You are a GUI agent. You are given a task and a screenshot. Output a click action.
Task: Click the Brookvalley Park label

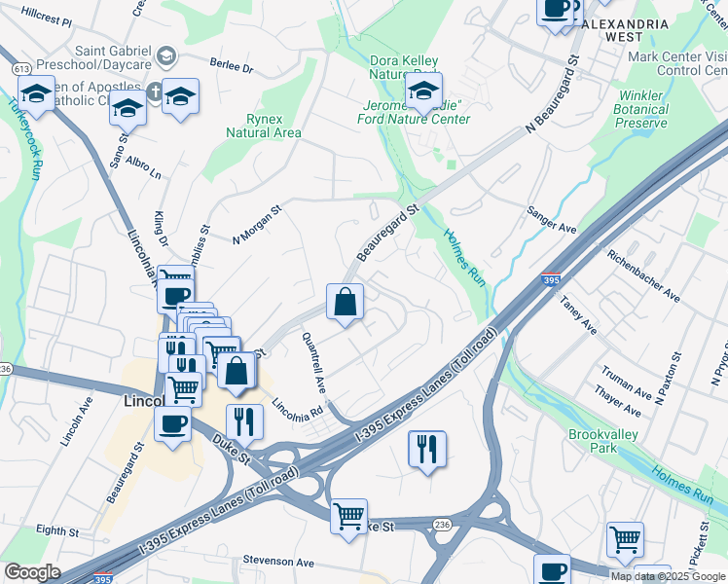click(x=603, y=441)
